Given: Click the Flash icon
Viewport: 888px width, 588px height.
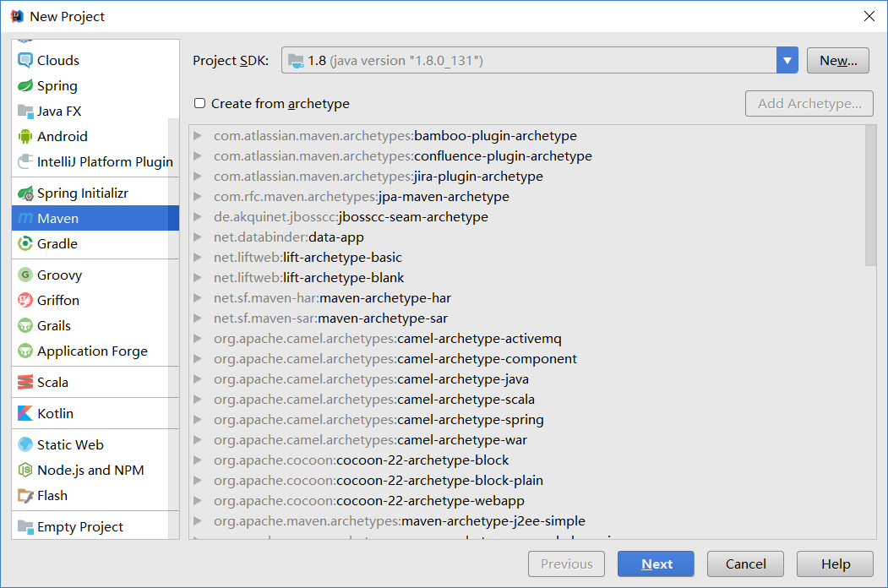Looking at the screenshot, I should 25,496.
